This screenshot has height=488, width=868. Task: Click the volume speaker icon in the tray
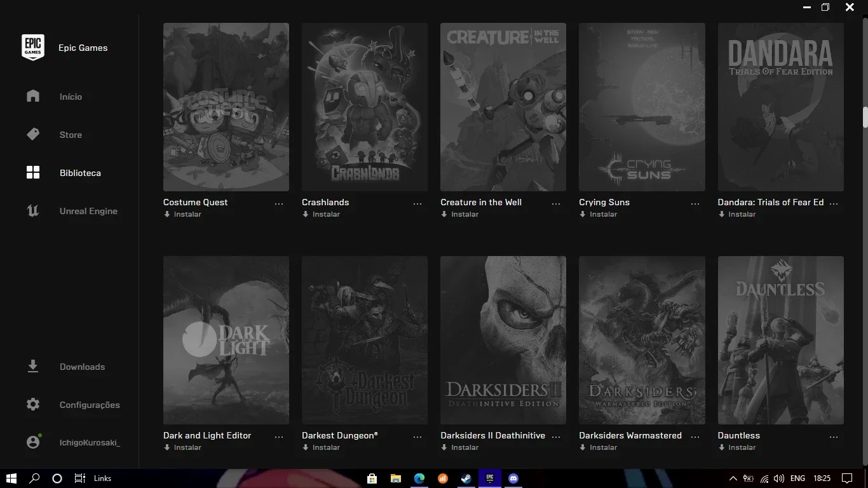(x=779, y=478)
